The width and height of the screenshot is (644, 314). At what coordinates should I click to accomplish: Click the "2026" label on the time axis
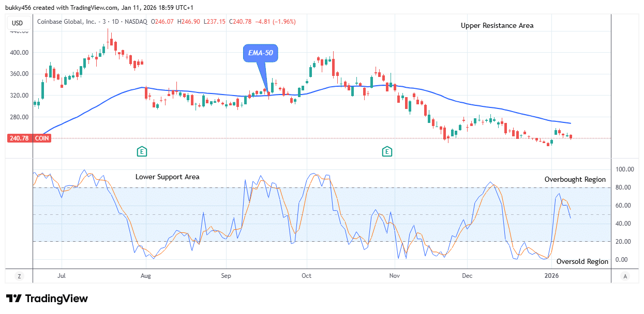tap(550, 276)
